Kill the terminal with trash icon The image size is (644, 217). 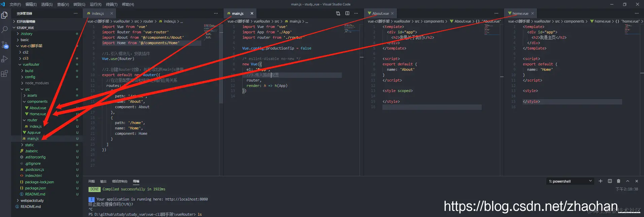click(618, 181)
